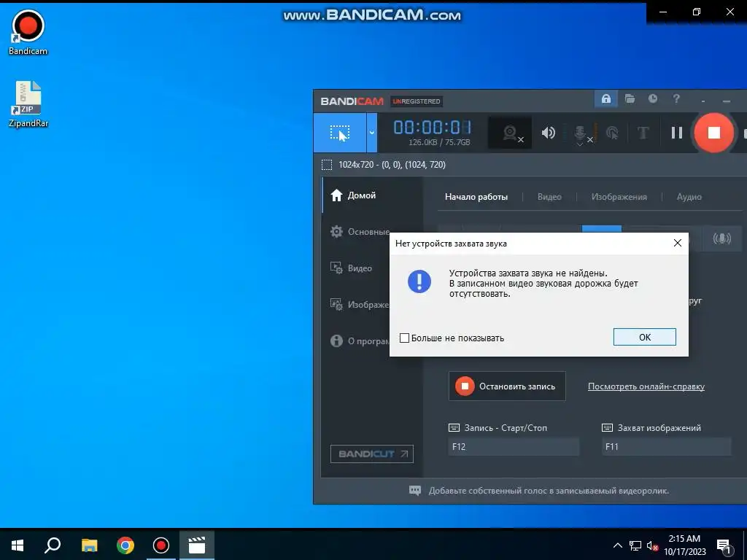
Task: Switch to the Видео tab
Action: coord(549,197)
